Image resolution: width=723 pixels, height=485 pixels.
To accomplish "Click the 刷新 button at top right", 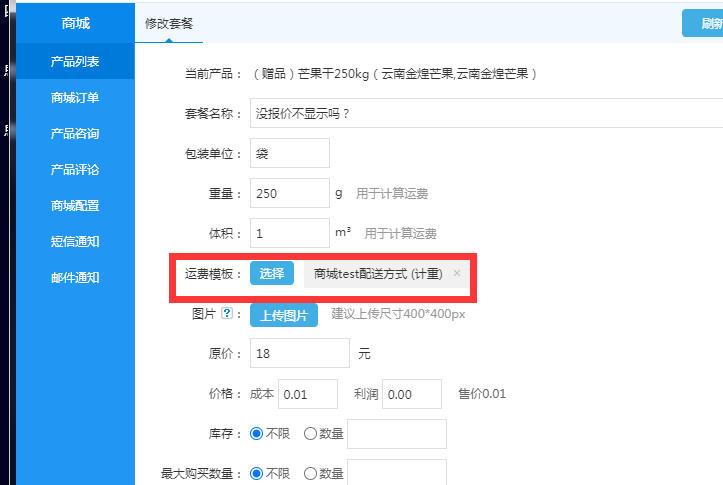I will [704, 23].
